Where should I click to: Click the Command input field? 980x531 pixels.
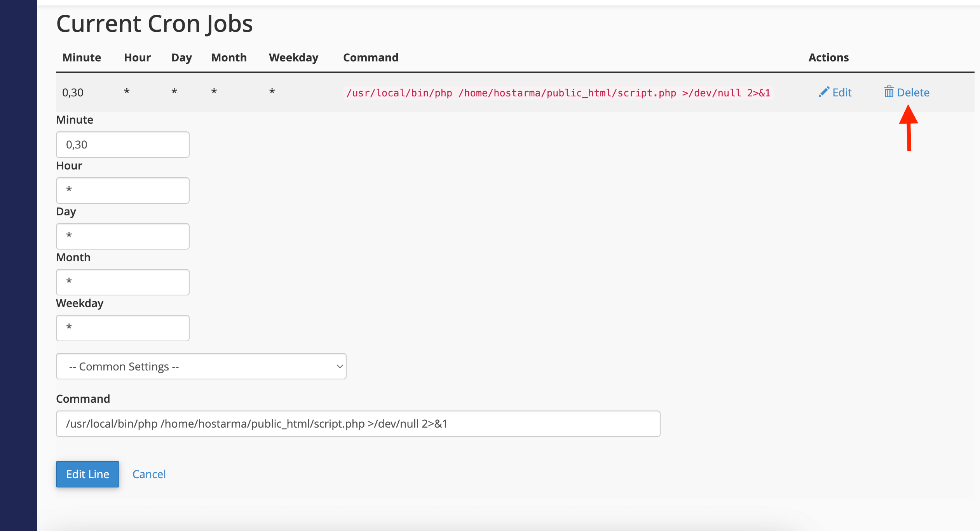point(358,424)
